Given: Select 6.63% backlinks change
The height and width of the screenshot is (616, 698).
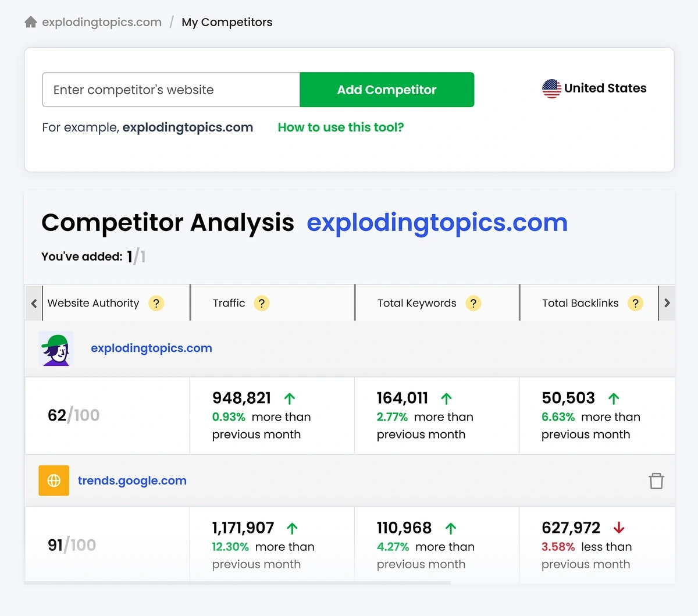Looking at the screenshot, I should pyautogui.click(x=558, y=417).
